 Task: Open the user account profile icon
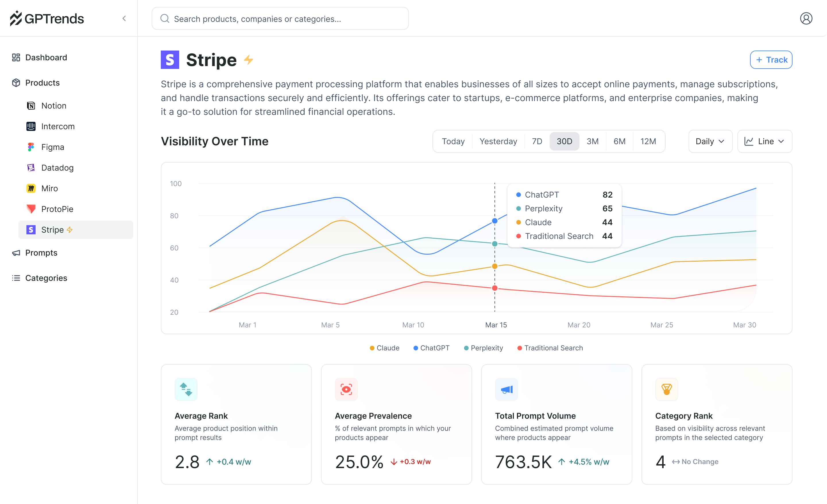click(806, 18)
